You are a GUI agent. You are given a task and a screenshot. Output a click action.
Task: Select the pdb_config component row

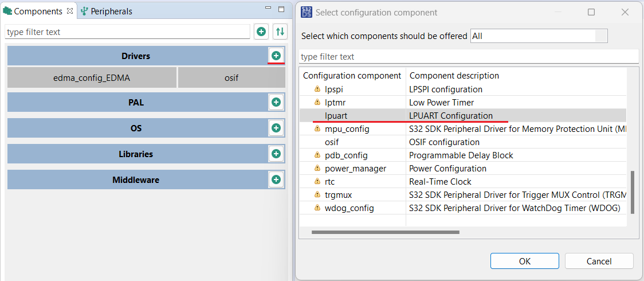[x=463, y=155]
